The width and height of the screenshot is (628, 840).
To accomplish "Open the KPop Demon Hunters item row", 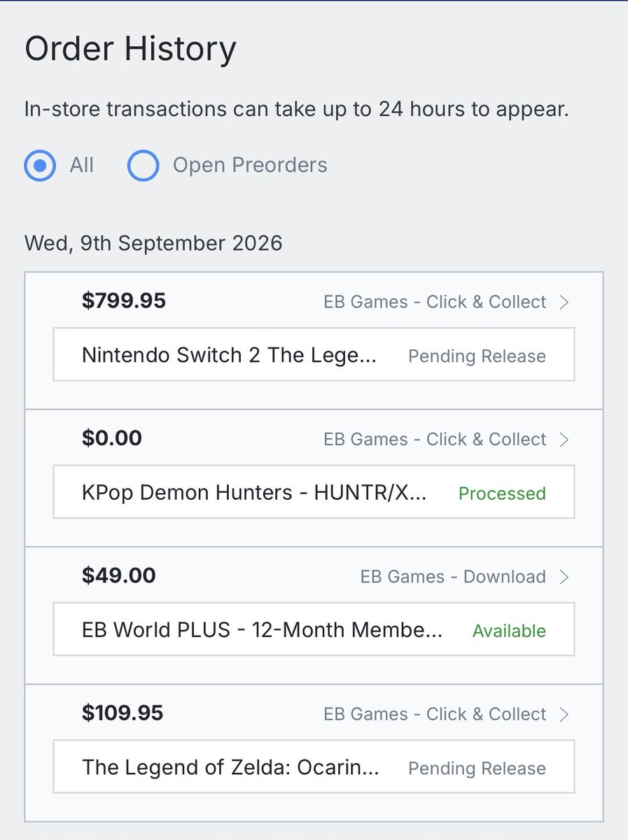I will click(314, 492).
